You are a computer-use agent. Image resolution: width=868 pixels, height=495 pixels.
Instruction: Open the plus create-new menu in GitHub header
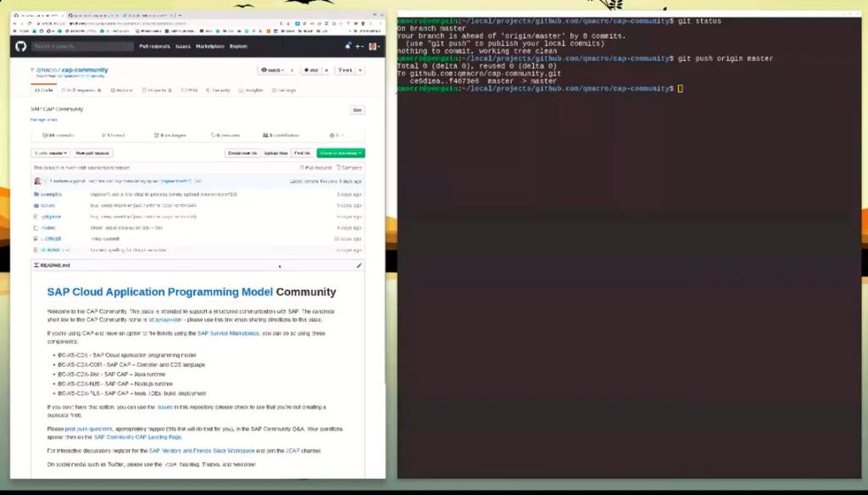pyautogui.click(x=359, y=47)
